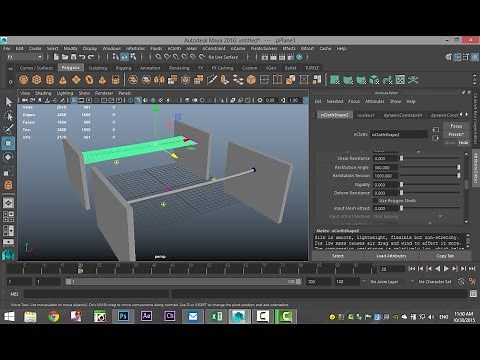Toggle the snap to points icon
The image size is (480, 360).
[x=175, y=57]
